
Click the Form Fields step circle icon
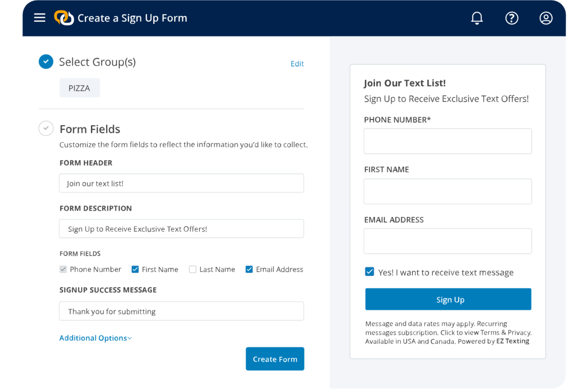click(x=46, y=128)
